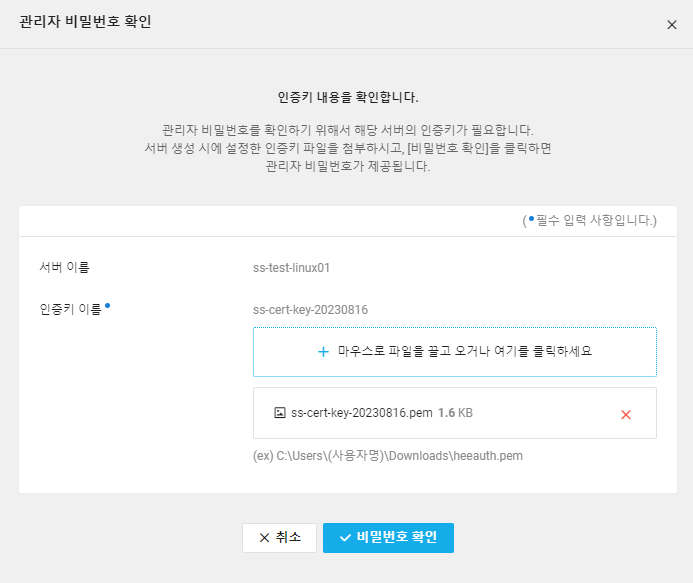This screenshot has height=583, width=693.
Task: Remove attached pem file with red X
Action: click(625, 415)
